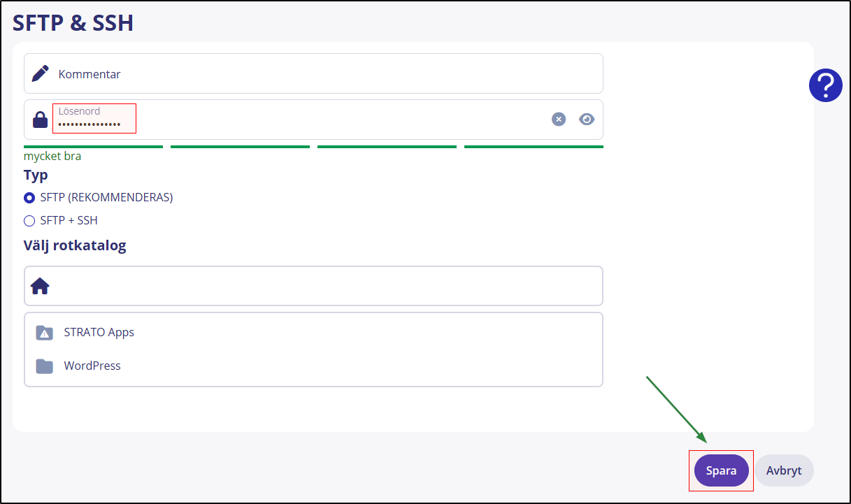
Task: Expand the root directory selection field
Action: tap(313, 285)
